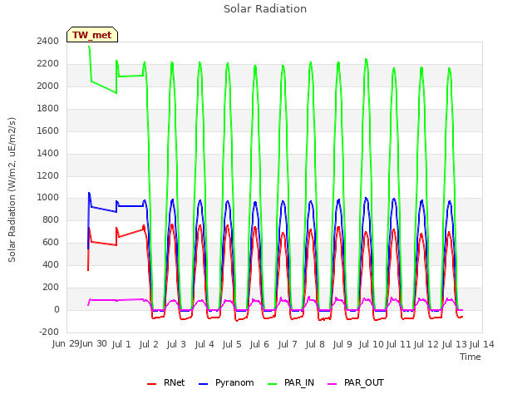Screen dimensions: 532x399
Task: Click the 2000 y-axis tick label
Action: (48, 86)
